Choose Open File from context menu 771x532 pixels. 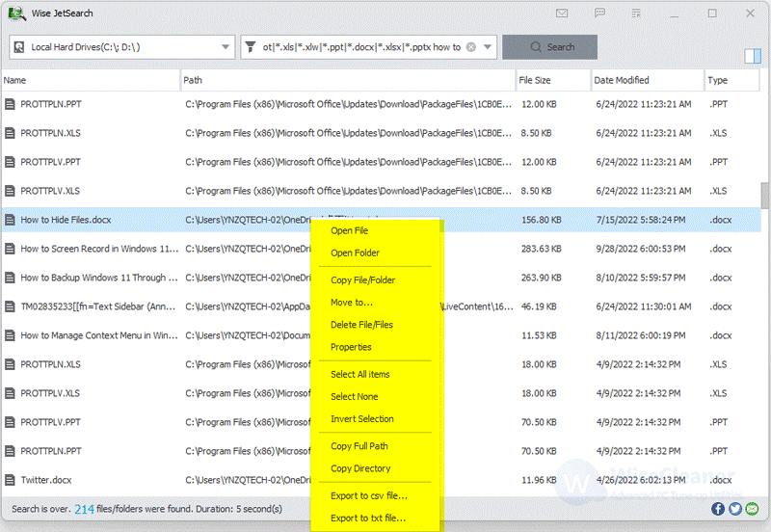pyautogui.click(x=349, y=230)
